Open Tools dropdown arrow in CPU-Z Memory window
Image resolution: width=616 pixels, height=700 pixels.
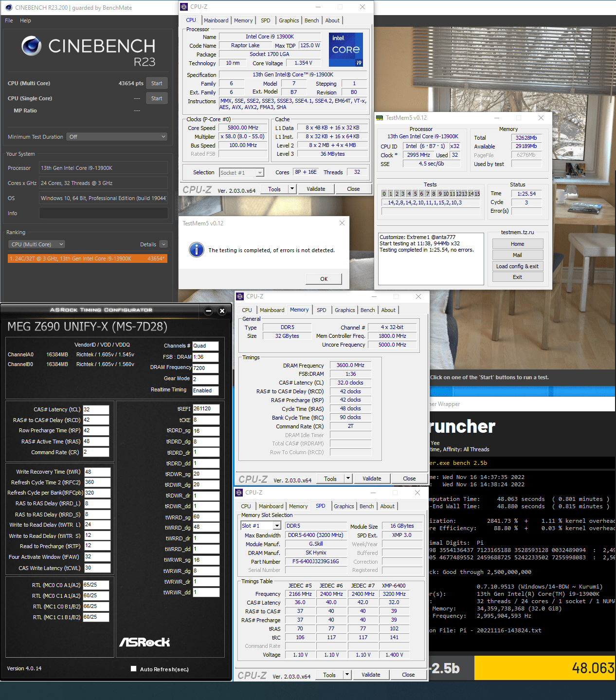coord(348,479)
